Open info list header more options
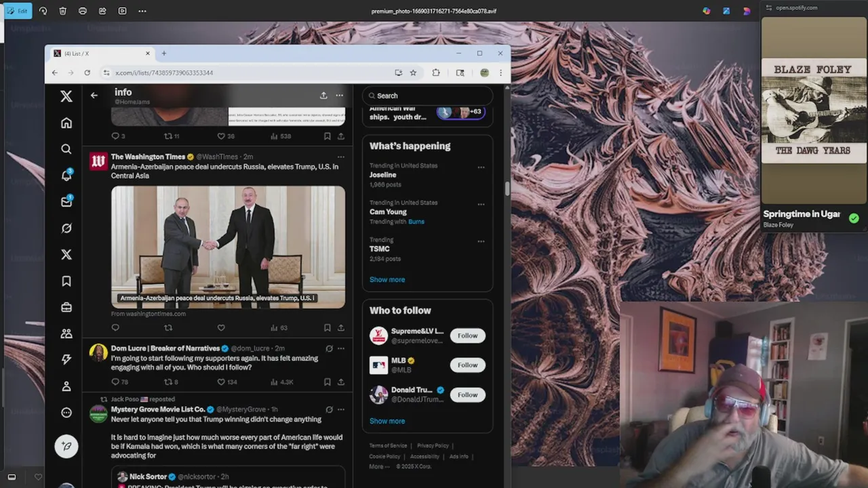 coord(339,96)
